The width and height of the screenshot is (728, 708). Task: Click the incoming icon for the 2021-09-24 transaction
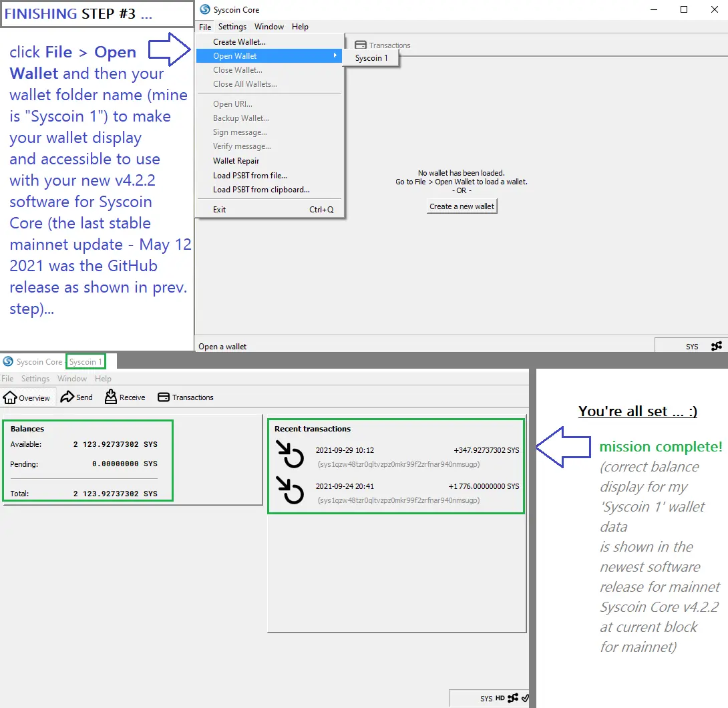290,490
